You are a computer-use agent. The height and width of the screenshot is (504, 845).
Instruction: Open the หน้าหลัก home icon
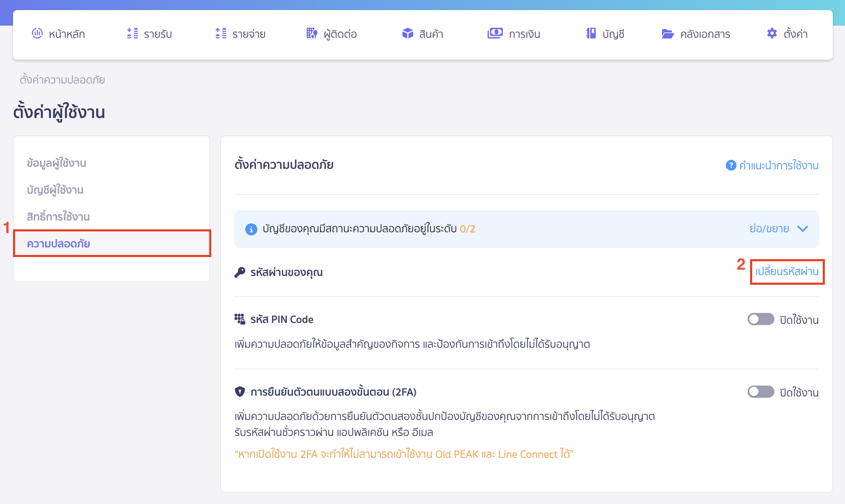[x=38, y=34]
